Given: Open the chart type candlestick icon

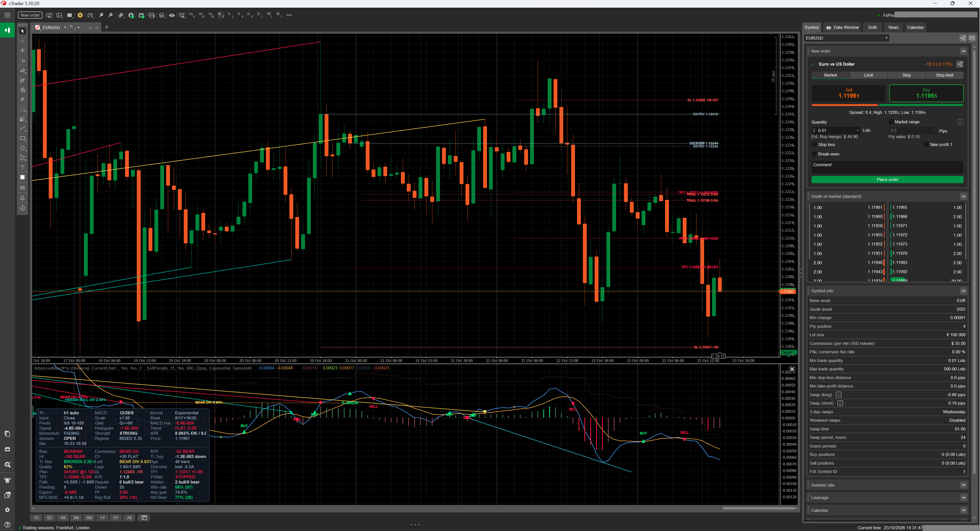Looking at the screenshot, I should tap(121, 15).
